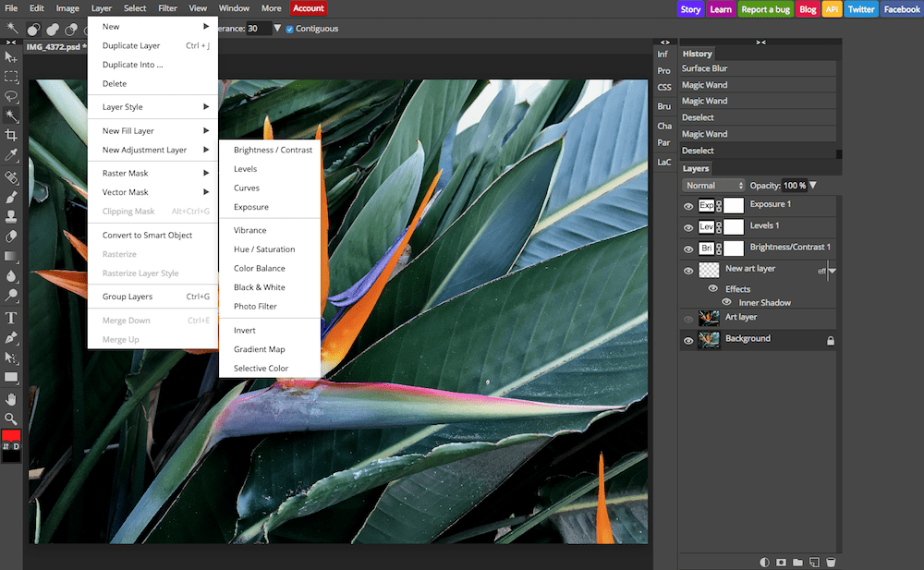Viewport: 924px width, 570px height.
Task: Open the Report a bug link
Action: [x=766, y=9]
